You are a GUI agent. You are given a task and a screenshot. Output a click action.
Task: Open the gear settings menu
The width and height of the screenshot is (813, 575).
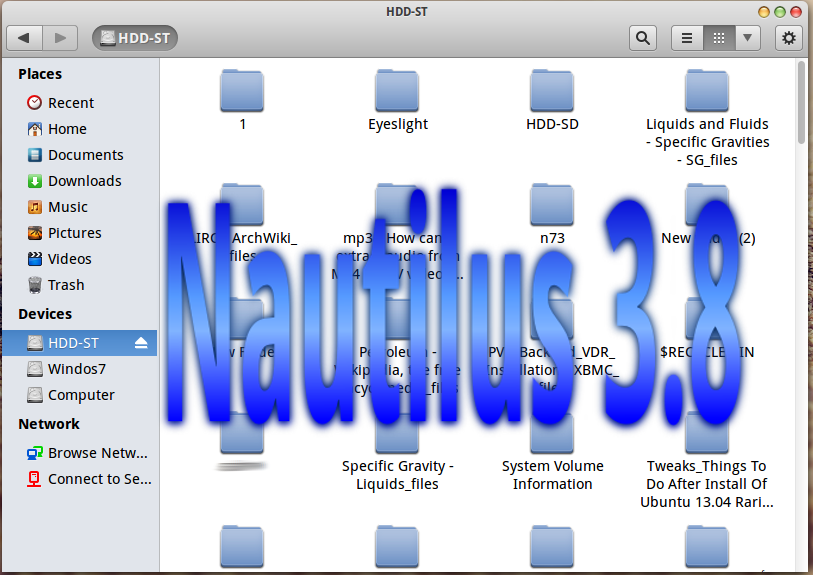pyautogui.click(x=789, y=38)
